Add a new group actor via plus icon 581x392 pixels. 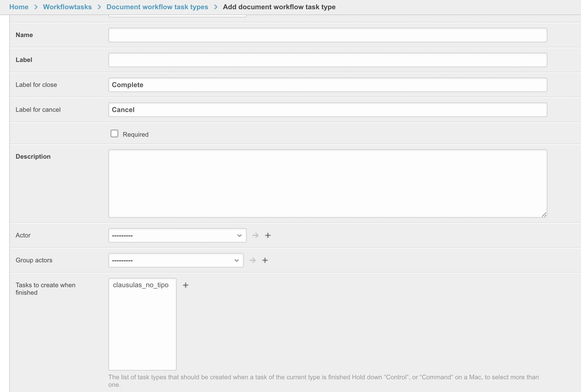point(265,260)
